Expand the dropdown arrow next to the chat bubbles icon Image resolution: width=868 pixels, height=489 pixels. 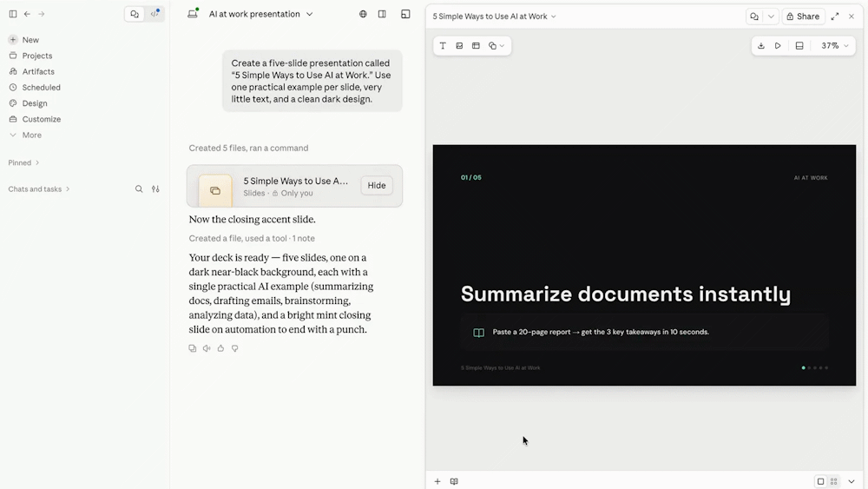click(x=771, y=17)
